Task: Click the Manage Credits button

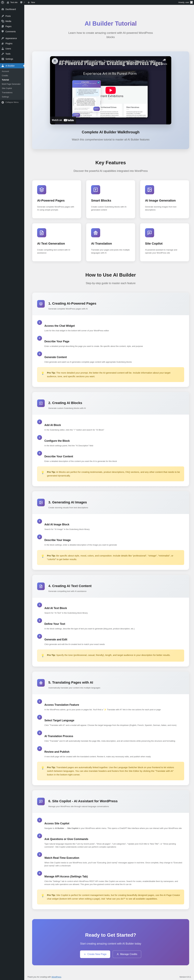Action: coord(127,954)
